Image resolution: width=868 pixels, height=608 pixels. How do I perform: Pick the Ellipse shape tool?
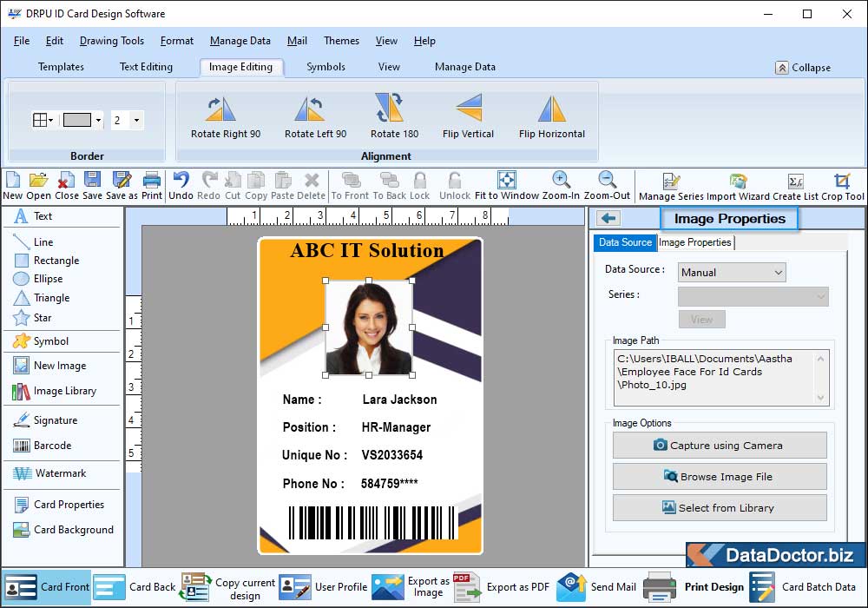[37, 279]
